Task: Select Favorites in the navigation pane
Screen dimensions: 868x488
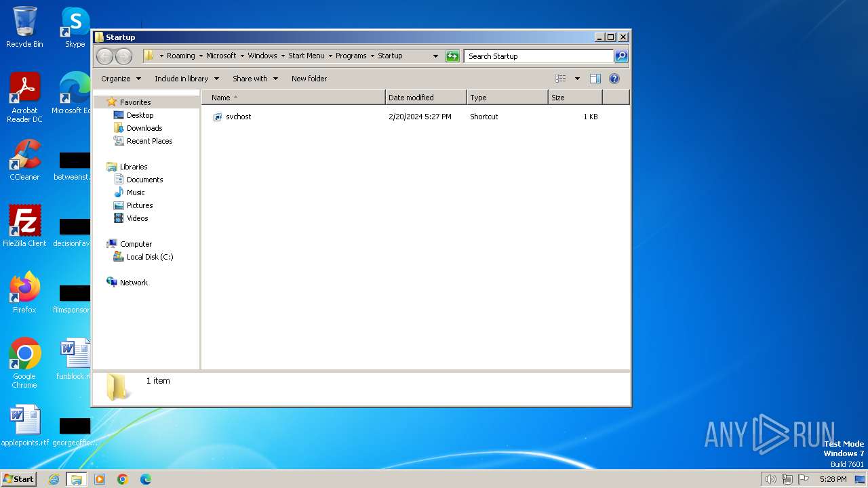Action: [x=135, y=102]
